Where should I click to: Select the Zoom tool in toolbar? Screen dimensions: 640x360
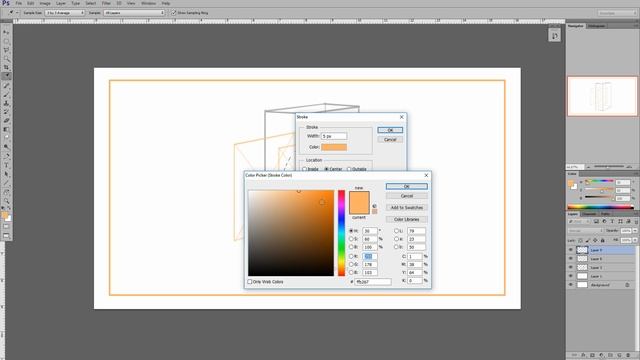coord(6,201)
